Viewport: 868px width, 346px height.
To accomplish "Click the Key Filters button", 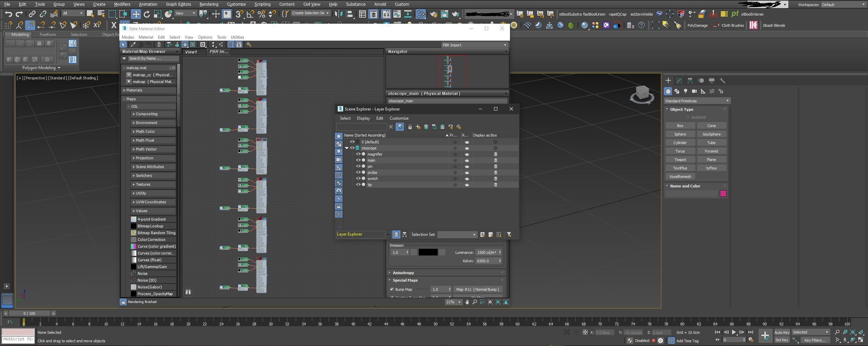I will [815, 340].
